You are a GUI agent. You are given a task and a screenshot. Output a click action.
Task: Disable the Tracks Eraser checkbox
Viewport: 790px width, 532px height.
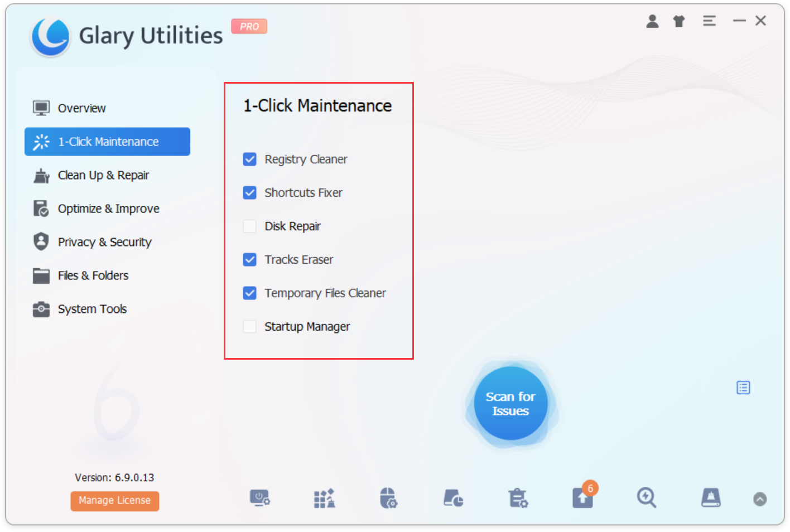point(250,260)
